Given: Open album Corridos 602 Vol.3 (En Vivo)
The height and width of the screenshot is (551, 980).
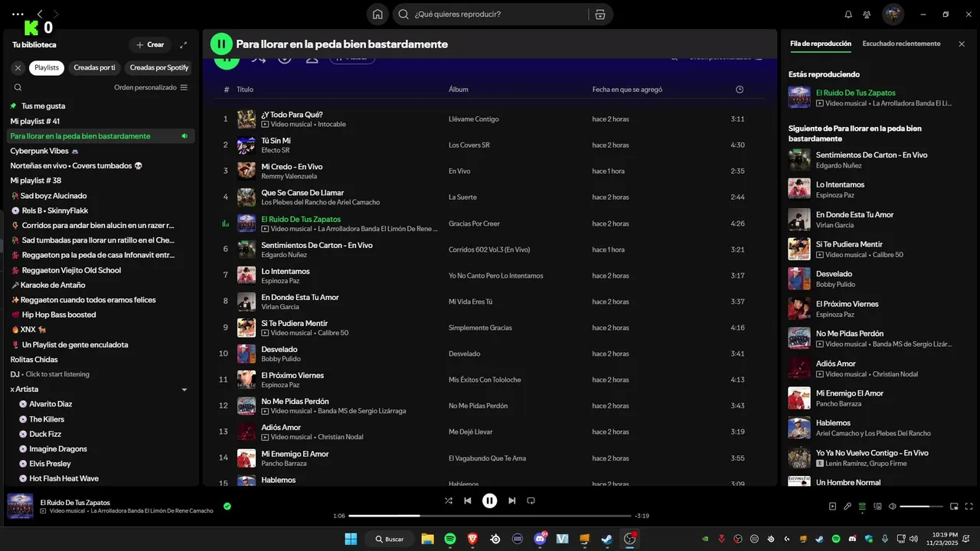Looking at the screenshot, I should coord(489,249).
